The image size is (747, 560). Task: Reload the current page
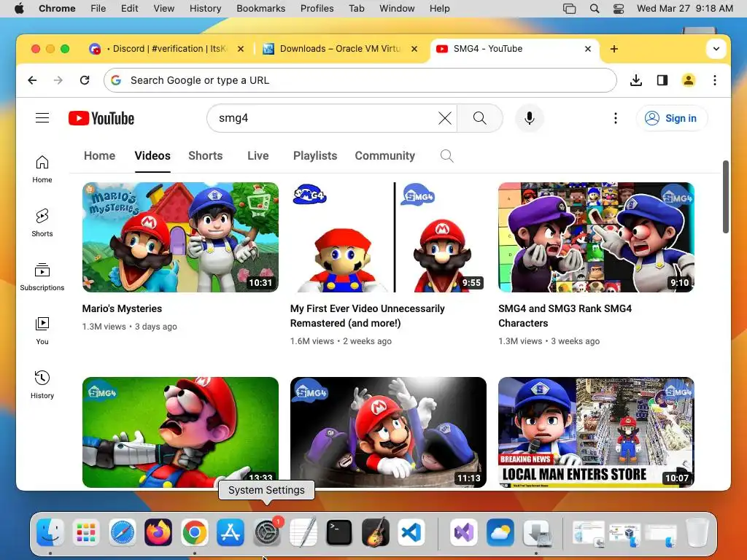point(85,80)
